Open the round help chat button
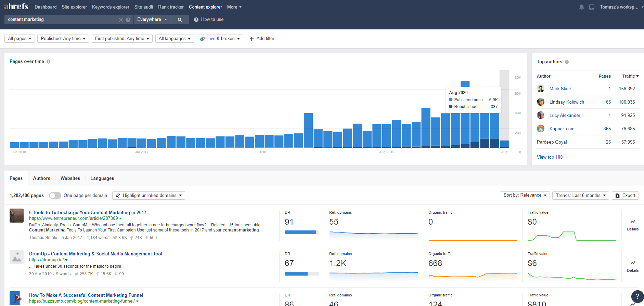The width and height of the screenshot is (644, 306). click(637, 296)
